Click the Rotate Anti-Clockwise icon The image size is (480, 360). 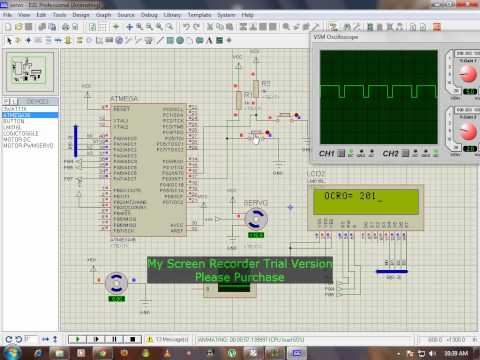pos(19,340)
